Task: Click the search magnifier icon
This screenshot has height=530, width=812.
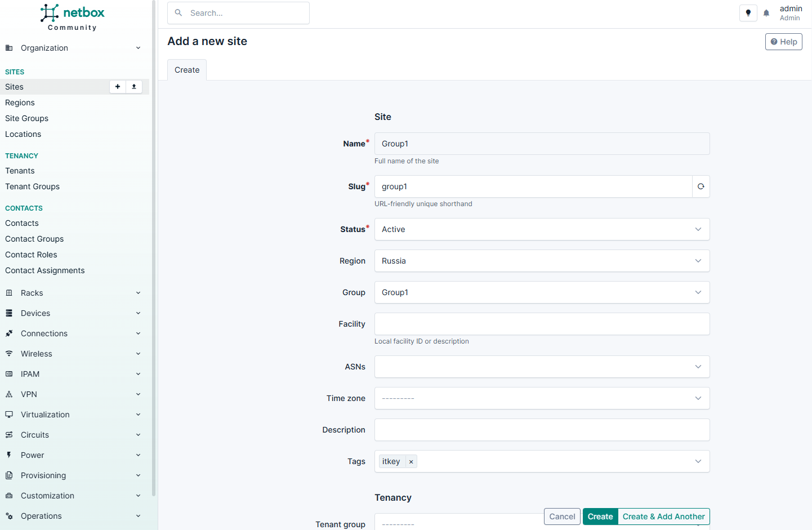Action: click(179, 13)
